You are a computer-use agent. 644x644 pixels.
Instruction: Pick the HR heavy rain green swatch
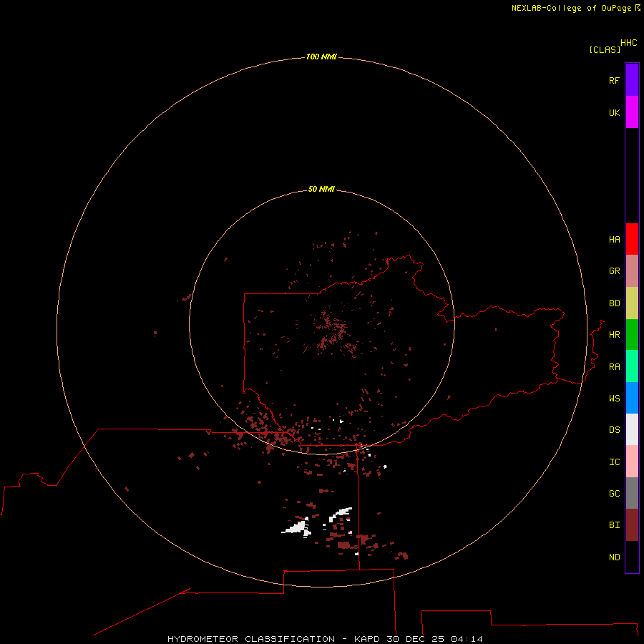coord(632,335)
